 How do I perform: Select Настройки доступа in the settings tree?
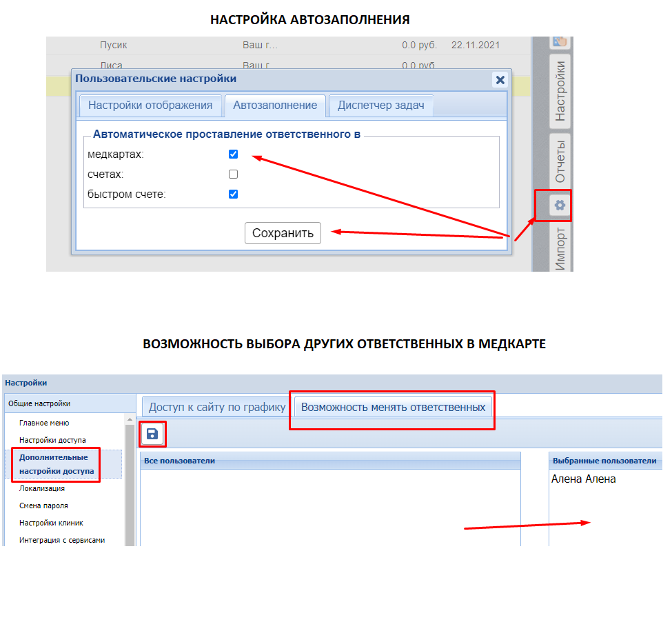click(x=52, y=440)
